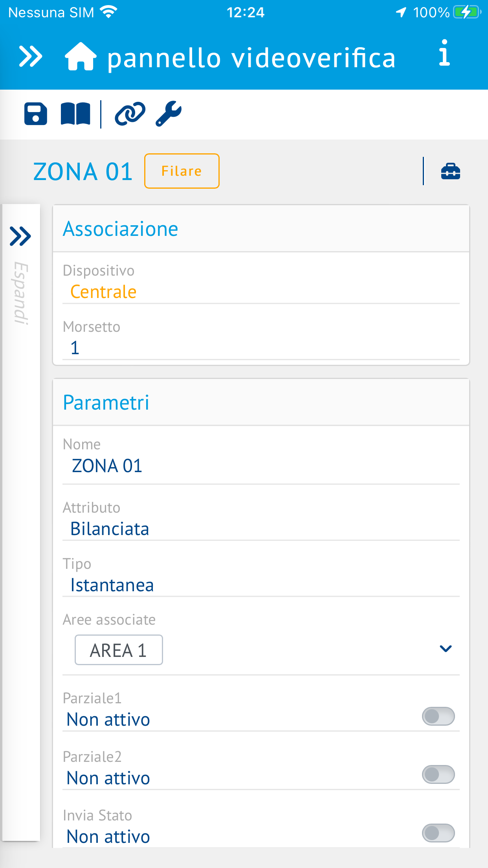Image resolution: width=488 pixels, height=868 pixels.
Task: Enable the Parziale2 switch
Action: pos(438,774)
